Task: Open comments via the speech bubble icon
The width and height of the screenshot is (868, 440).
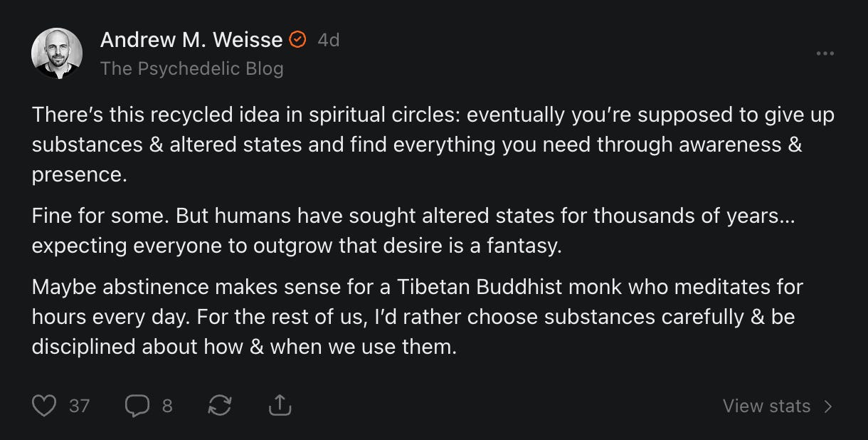Action: pyautogui.click(x=137, y=406)
